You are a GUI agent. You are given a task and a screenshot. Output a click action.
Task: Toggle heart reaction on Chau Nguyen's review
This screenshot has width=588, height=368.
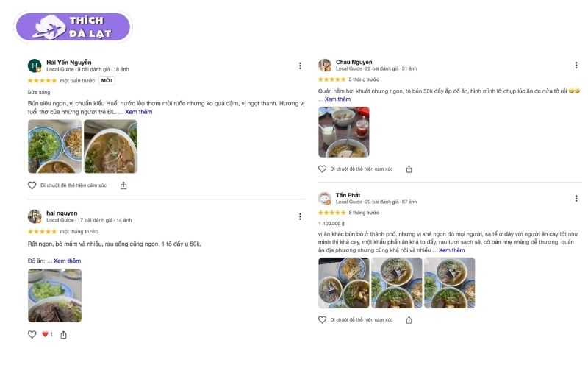(322, 169)
